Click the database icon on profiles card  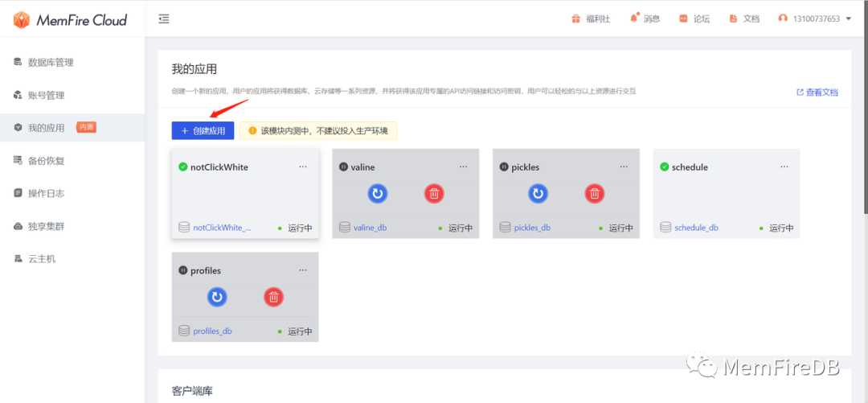184,331
